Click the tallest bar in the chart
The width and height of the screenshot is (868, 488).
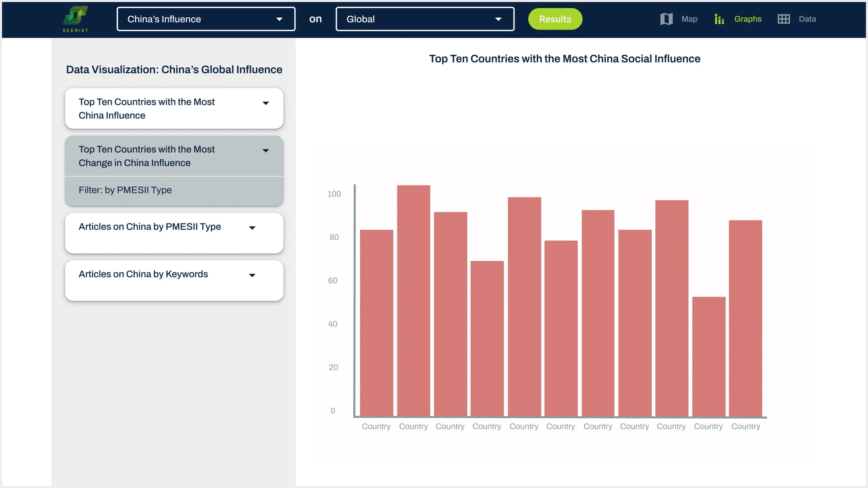coord(413,300)
